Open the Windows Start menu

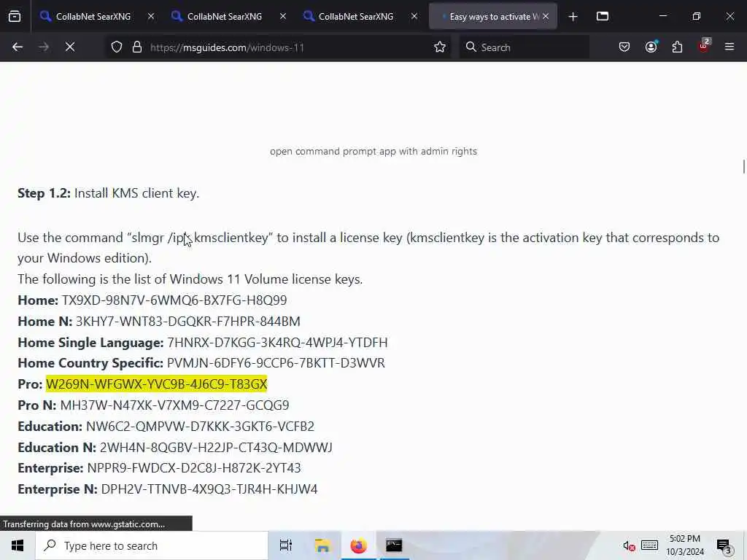(18, 545)
